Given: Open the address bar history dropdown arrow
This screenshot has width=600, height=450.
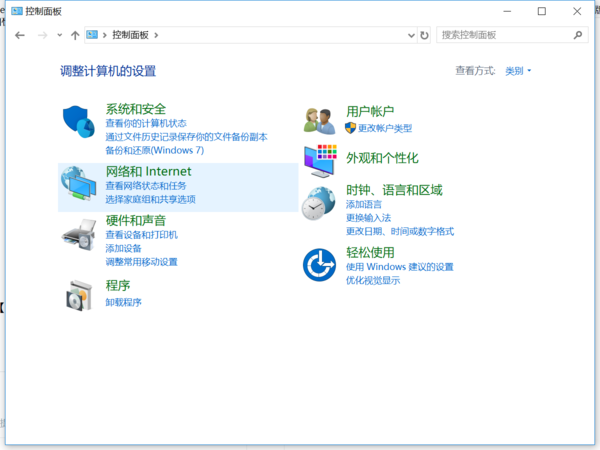Looking at the screenshot, I should point(411,35).
